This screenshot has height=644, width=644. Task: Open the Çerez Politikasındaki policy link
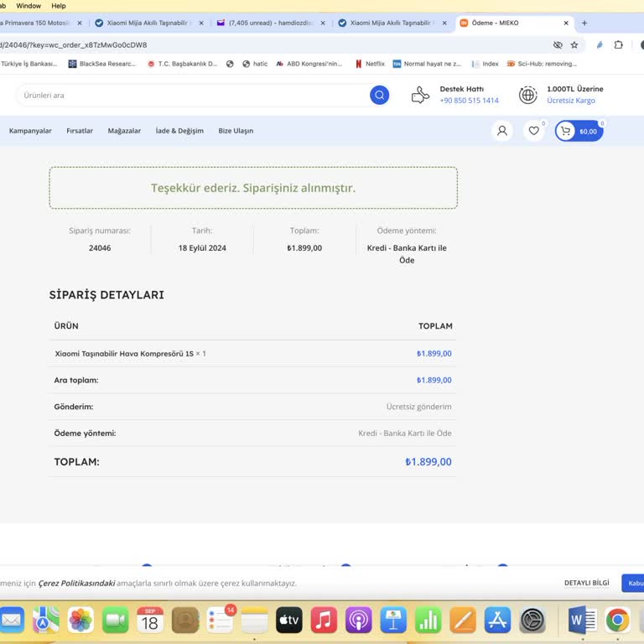point(77,584)
